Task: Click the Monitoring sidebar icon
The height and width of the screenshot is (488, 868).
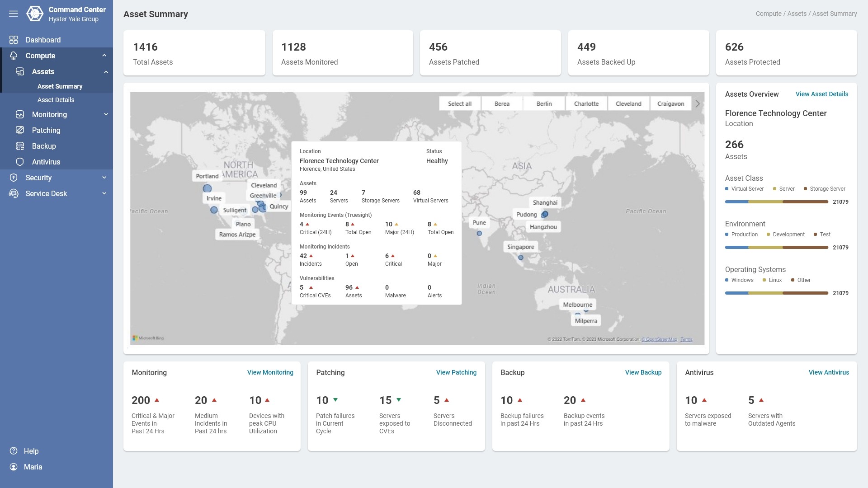Action: tap(20, 115)
